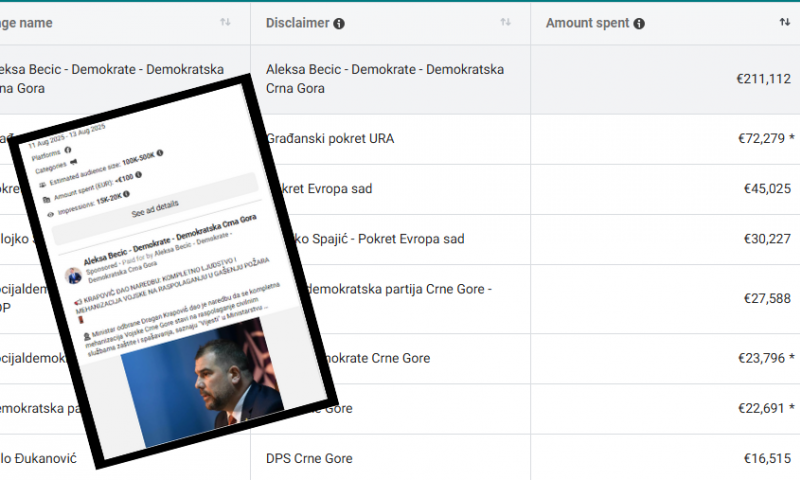Click the Facebook platform icon in ad card
The image size is (800, 480).
(70, 151)
